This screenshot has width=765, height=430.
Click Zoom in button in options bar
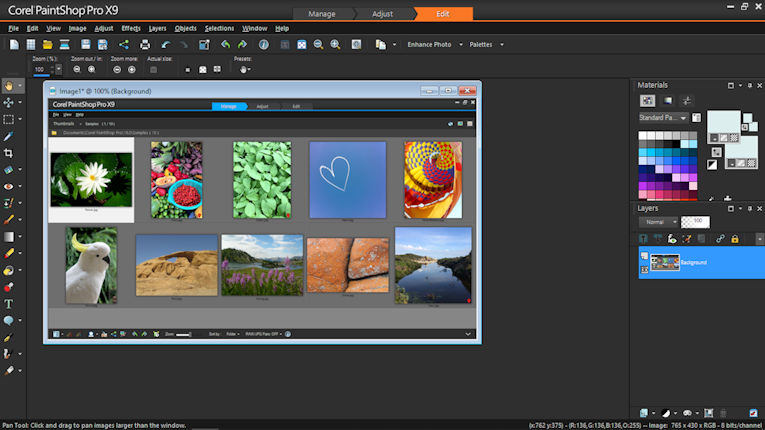(x=91, y=69)
